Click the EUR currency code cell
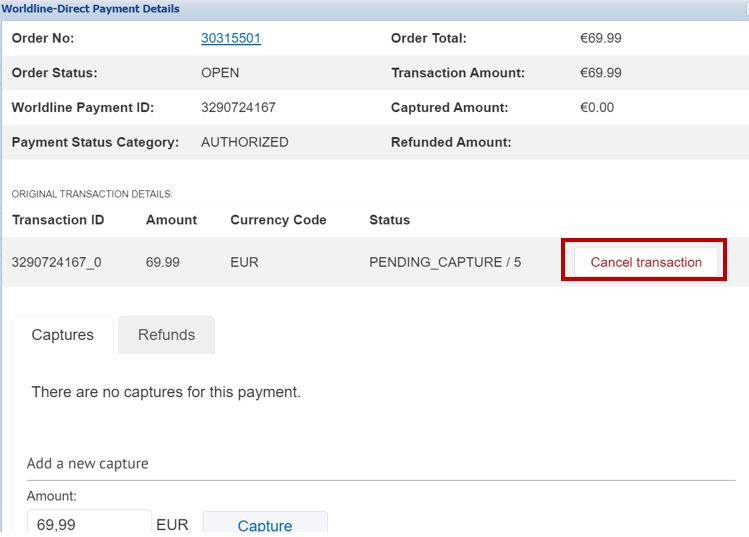 coord(244,262)
